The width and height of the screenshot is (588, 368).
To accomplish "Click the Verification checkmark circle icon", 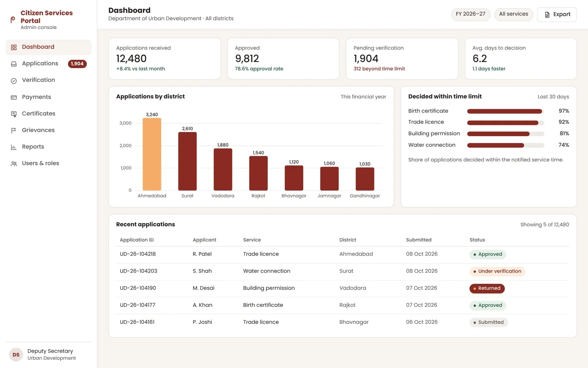I will (14, 80).
